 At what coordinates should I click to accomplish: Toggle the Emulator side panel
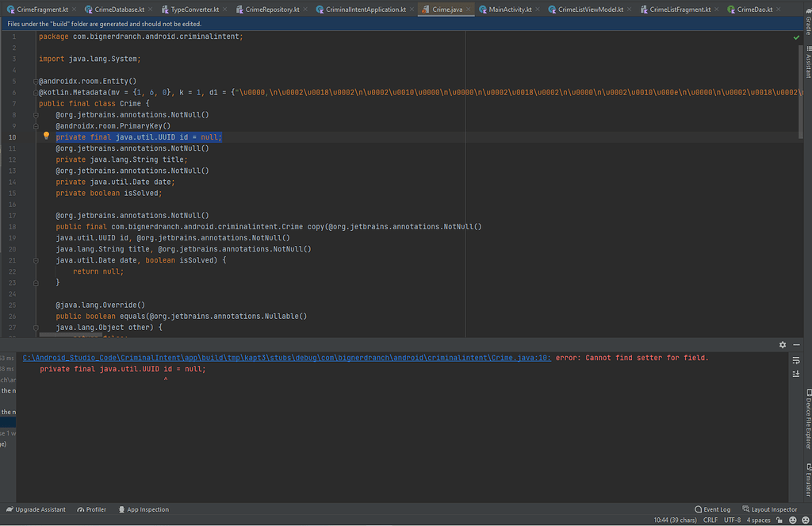click(x=807, y=480)
